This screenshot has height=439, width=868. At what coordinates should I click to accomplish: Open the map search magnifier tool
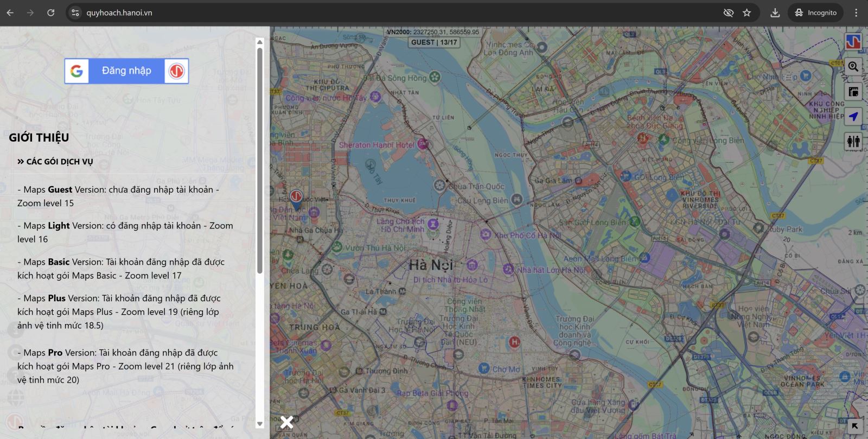pos(853,67)
